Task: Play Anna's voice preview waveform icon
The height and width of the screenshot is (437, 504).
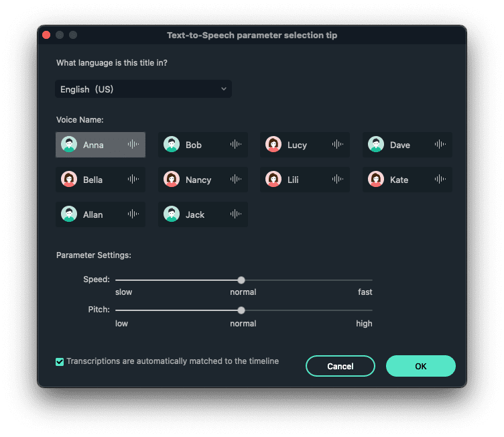Action: (x=133, y=145)
